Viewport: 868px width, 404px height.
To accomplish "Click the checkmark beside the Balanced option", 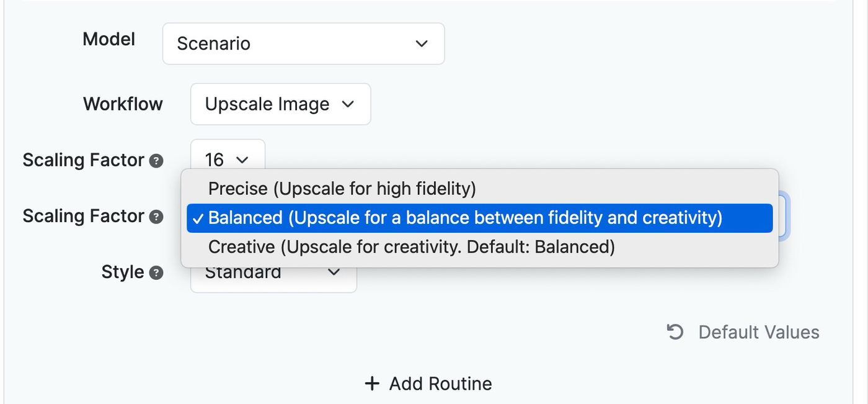I will tap(198, 218).
